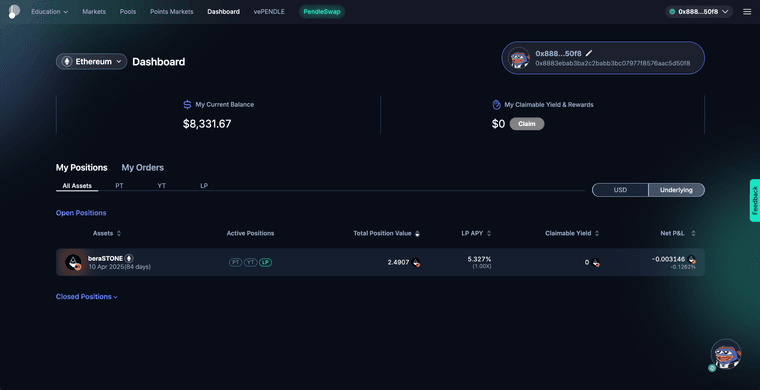760x390 pixels.
Task: Toggle the LP position pill for beraSTONE
Action: [265, 263]
